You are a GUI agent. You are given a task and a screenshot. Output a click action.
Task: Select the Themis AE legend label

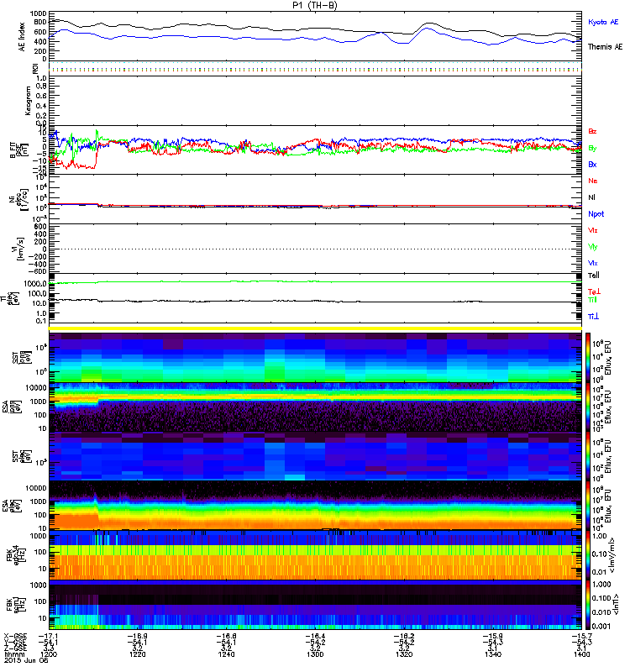604,47
